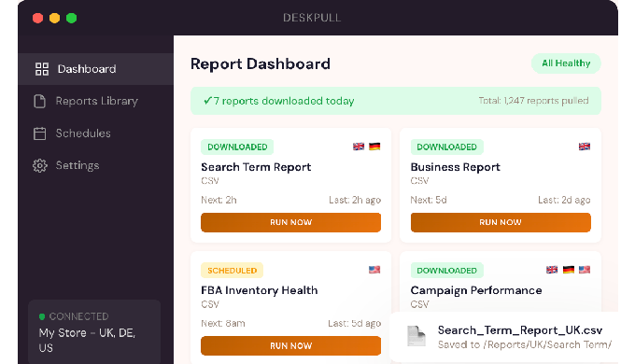Open Schedules section
Image resolution: width=635 pixels, height=364 pixels.
(95, 133)
